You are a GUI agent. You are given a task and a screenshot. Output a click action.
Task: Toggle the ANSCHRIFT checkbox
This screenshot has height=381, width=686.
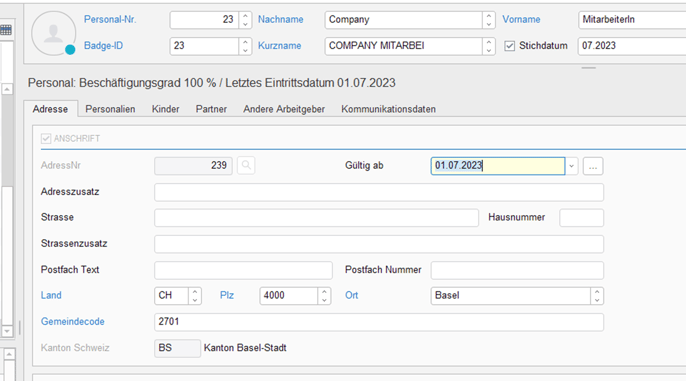coord(46,139)
